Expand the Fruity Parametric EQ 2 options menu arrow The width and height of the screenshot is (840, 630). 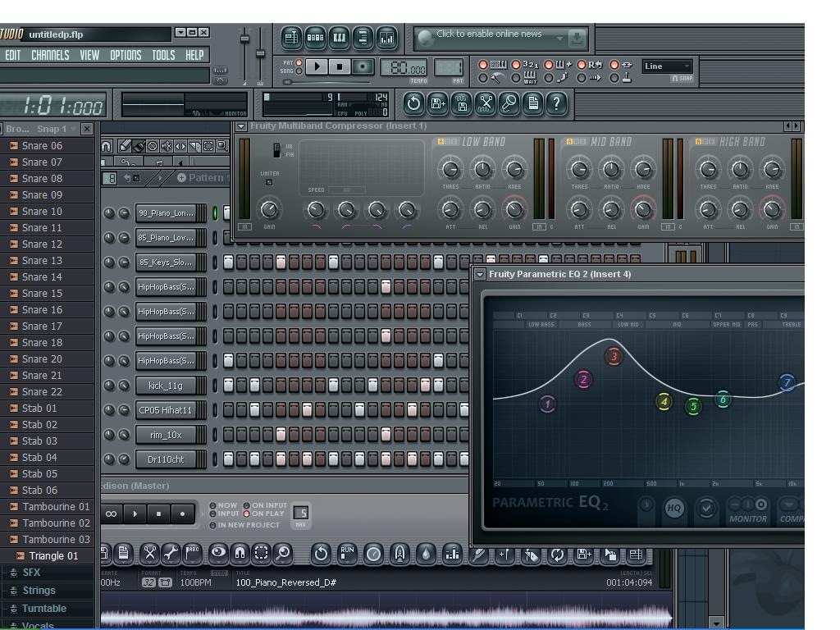click(x=480, y=274)
